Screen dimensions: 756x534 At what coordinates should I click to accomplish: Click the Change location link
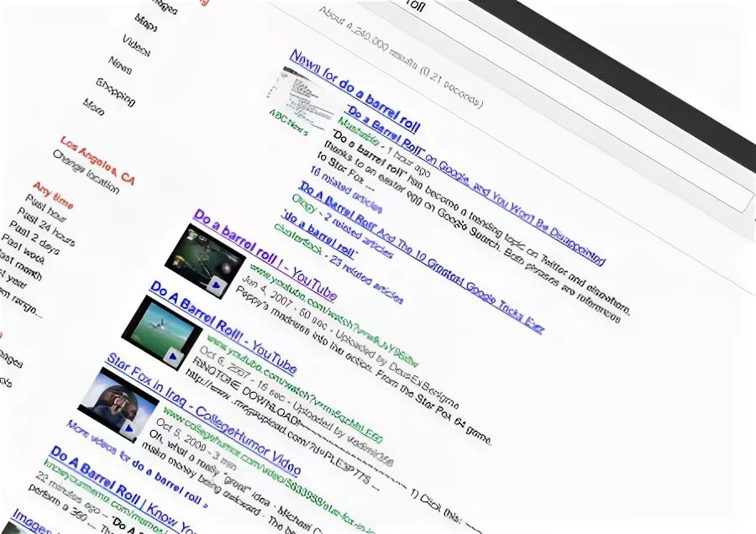pos(86,171)
